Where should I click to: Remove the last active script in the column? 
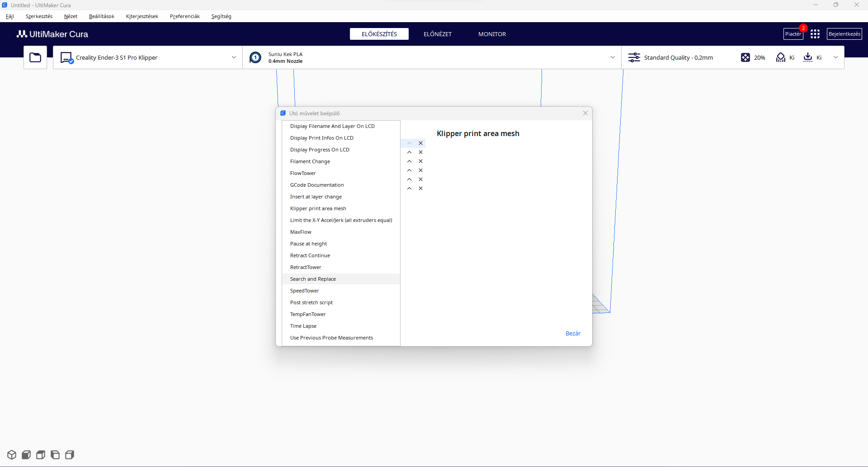pyautogui.click(x=420, y=189)
